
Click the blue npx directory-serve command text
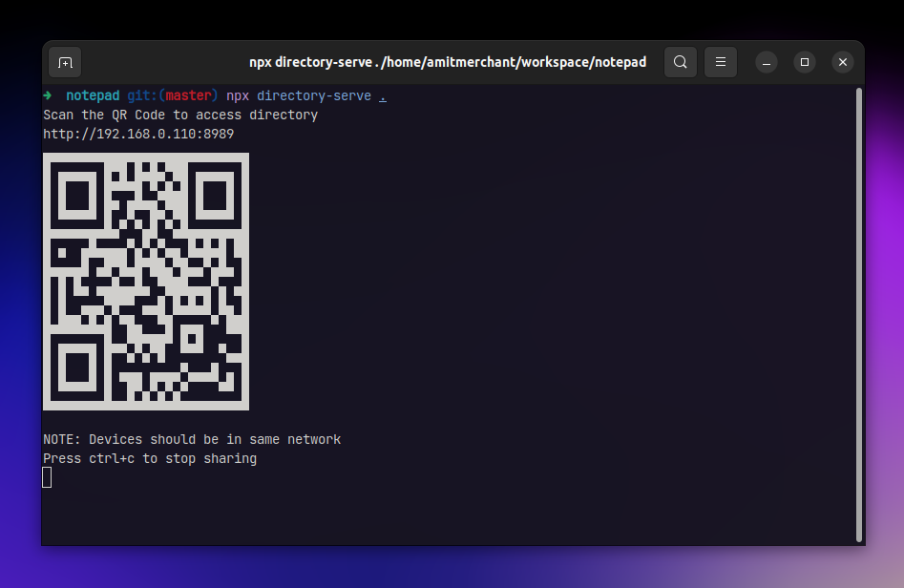(298, 95)
